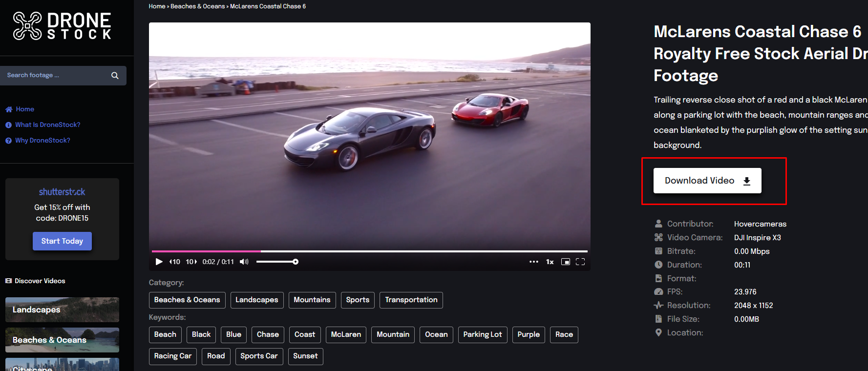Click the Download Video button
The height and width of the screenshot is (371, 868).
click(x=707, y=181)
